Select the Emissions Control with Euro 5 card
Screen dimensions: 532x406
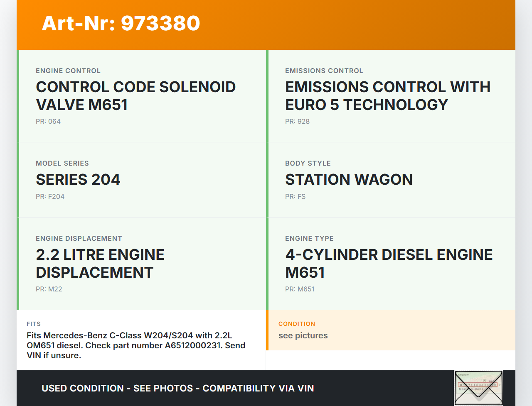[x=391, y=96]
